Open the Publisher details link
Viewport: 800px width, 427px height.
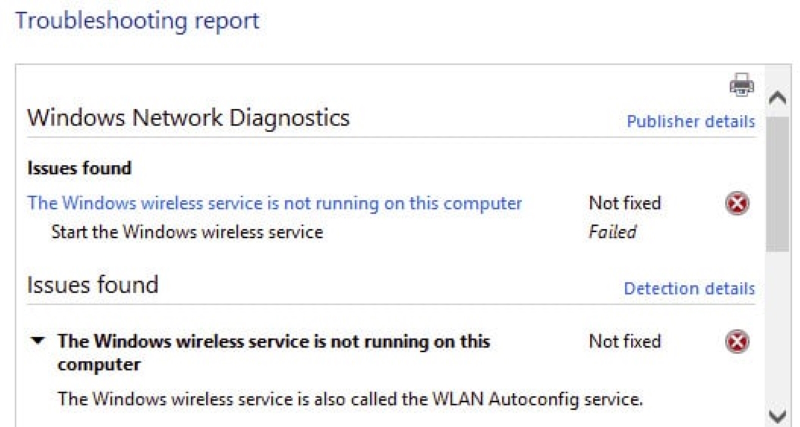(x=691, y=121)
